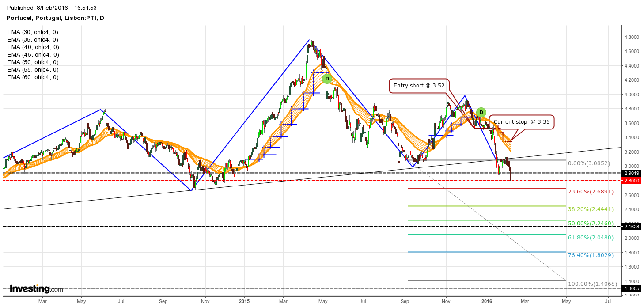The image size is (644, 307).
Task: Click the 2.1628 price level label
Action: pyautogui.click(x=632, y=227)
